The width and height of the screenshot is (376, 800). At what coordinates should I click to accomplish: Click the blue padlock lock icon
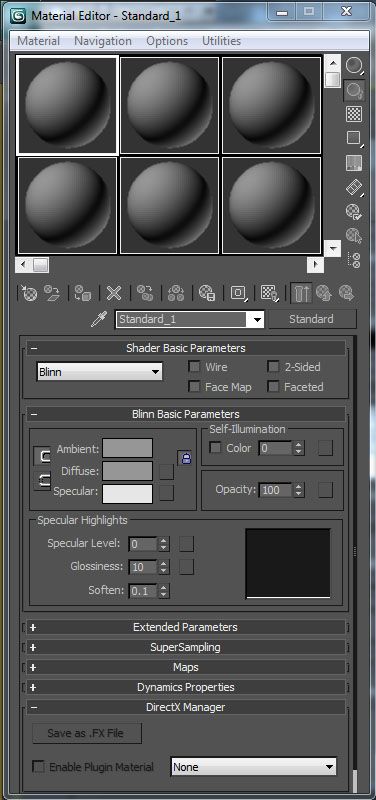pos(185,457)
